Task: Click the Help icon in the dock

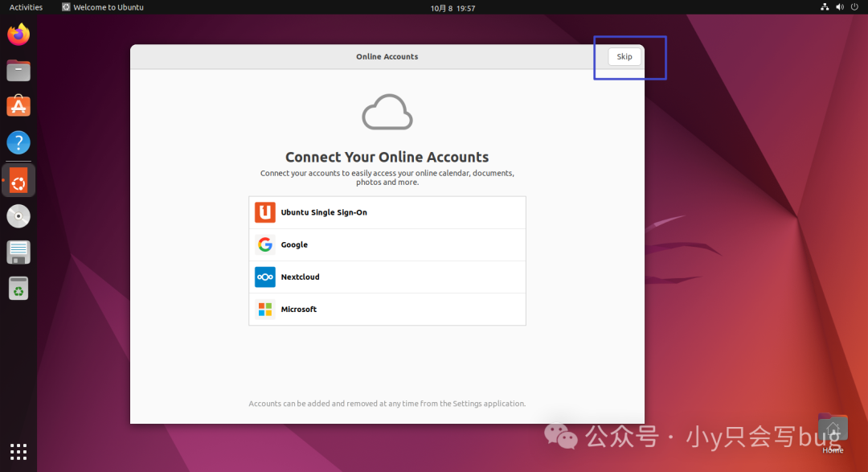Action: click(x=18, y=142)
